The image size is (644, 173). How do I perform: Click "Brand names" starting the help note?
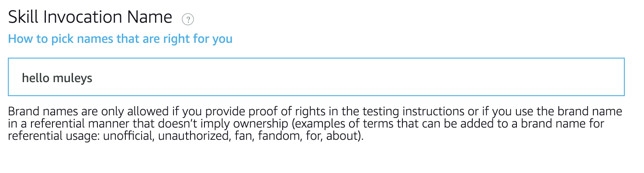(38, 111)
